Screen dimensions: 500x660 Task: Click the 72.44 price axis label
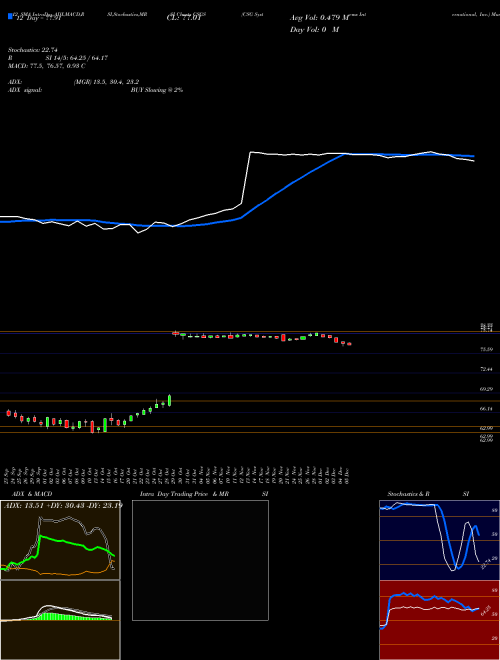(x=486, y=369)
